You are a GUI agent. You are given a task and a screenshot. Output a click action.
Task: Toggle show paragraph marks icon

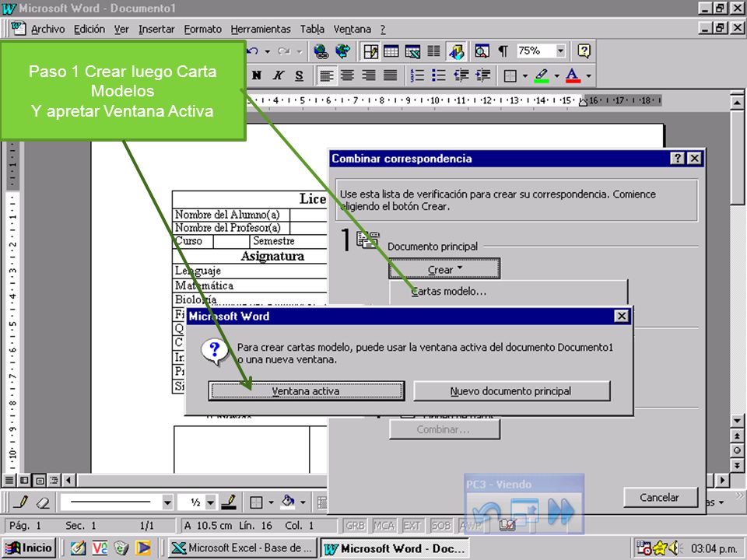click(x=503, y=51)
